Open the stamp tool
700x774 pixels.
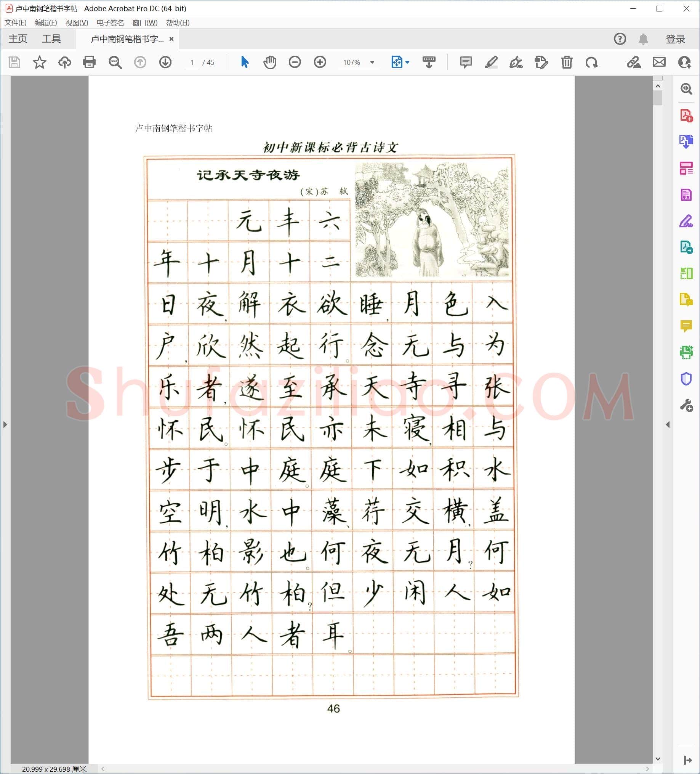point(541,62)
